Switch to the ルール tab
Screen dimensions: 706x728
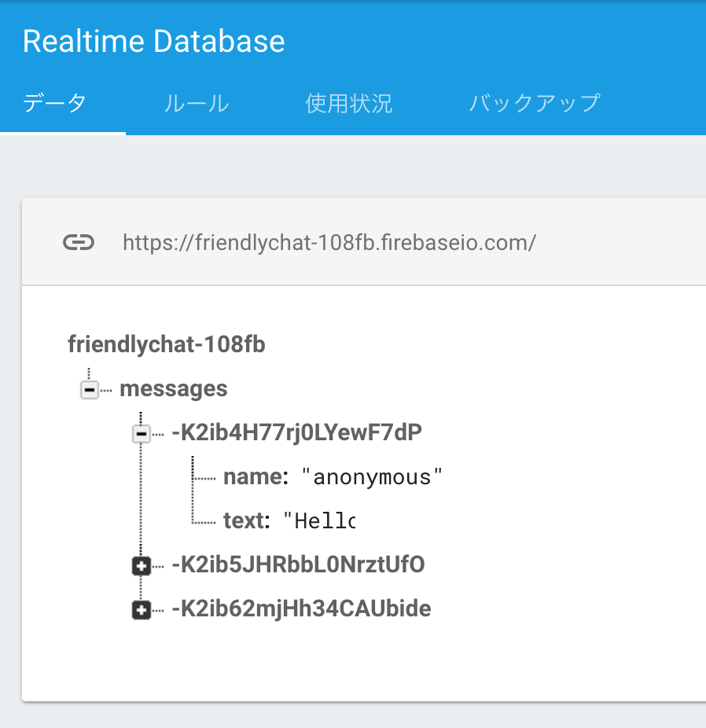[197, 103]
